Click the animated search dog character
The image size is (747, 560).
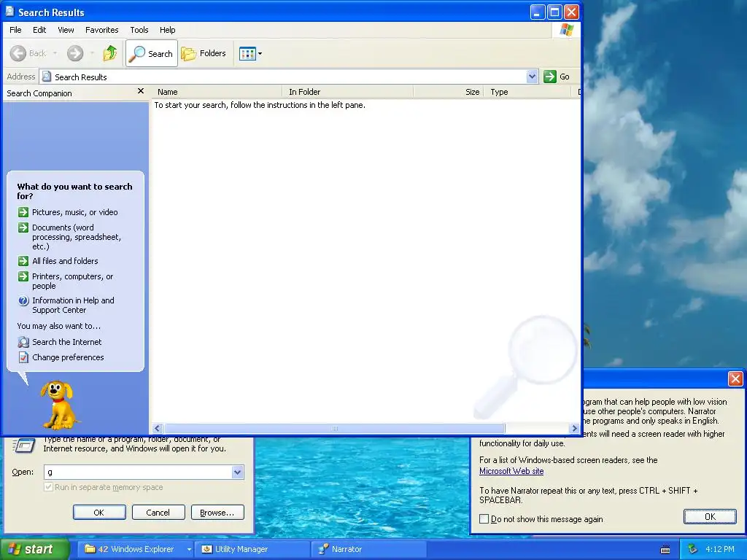tap(59, 405)
